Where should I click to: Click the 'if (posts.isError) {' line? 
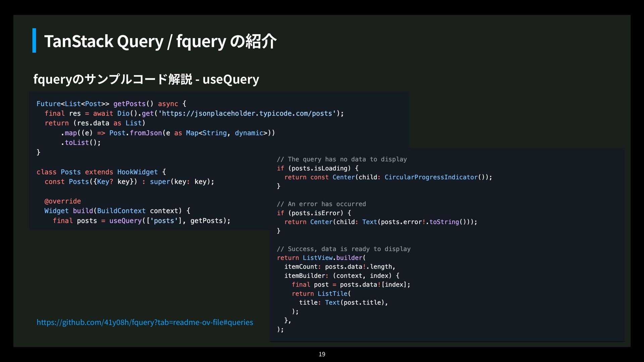(314, 213)
